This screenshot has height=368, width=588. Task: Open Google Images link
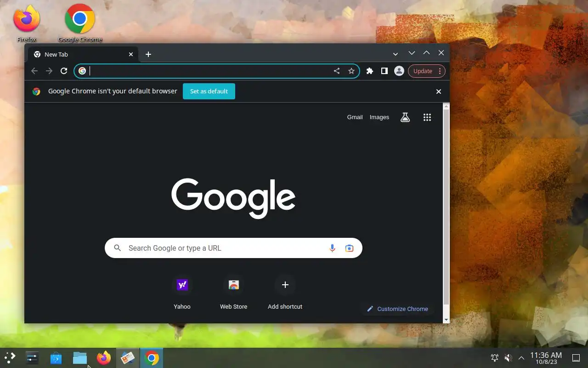point(379,117)
